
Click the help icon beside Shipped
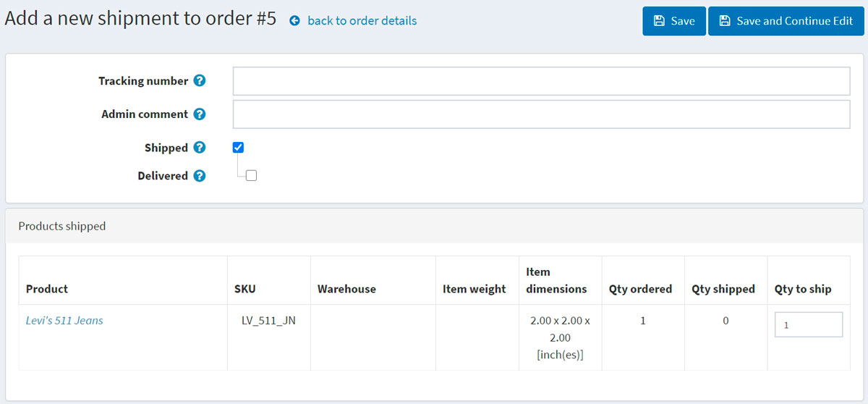[x=200, y=148]
